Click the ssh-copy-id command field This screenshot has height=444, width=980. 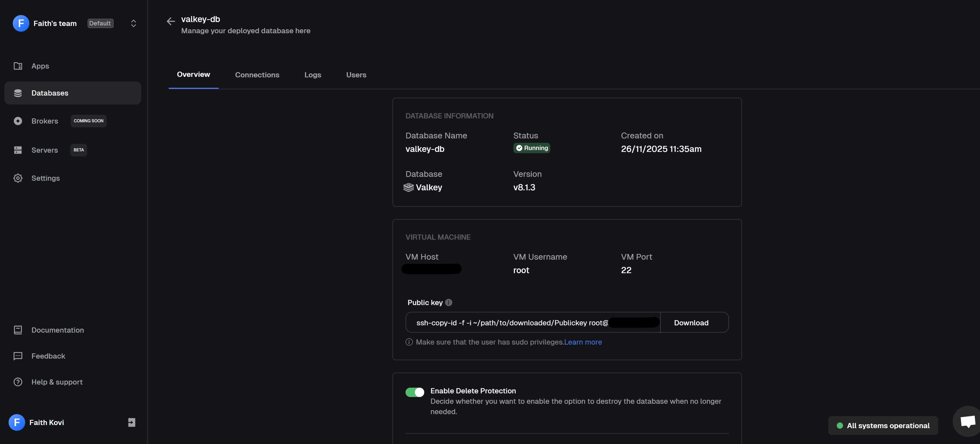(512, 323)
